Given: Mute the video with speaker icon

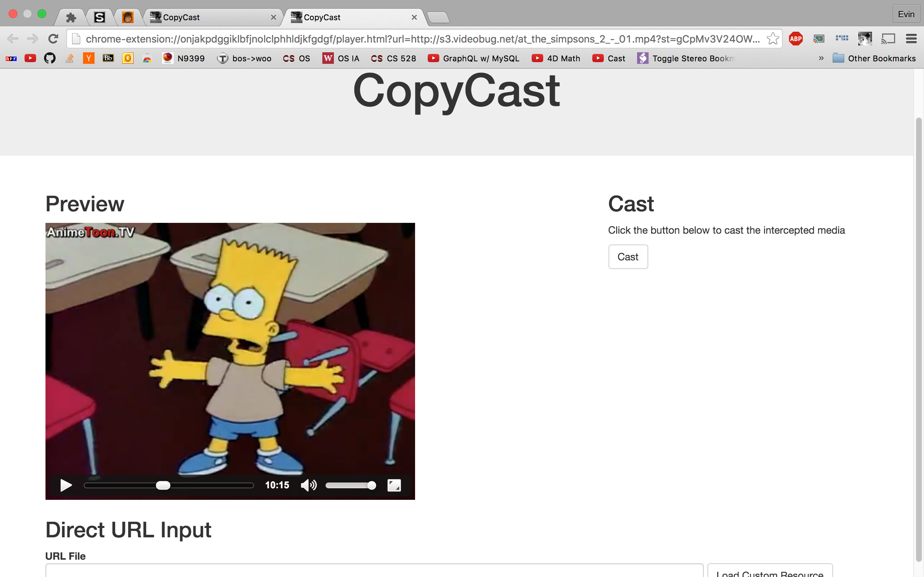Looking at the screenshot, I should [x=308, y=485].
